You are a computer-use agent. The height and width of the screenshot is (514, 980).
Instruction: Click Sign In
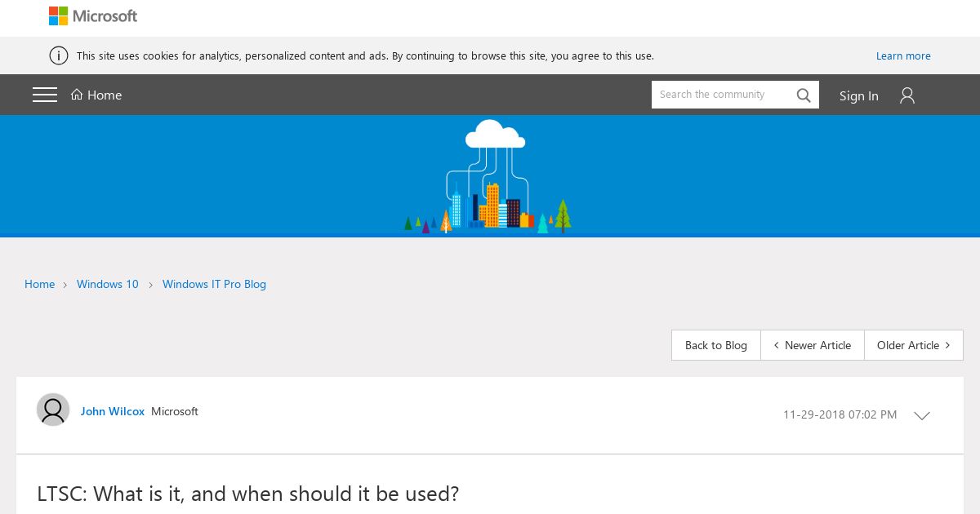pos(859,95)
